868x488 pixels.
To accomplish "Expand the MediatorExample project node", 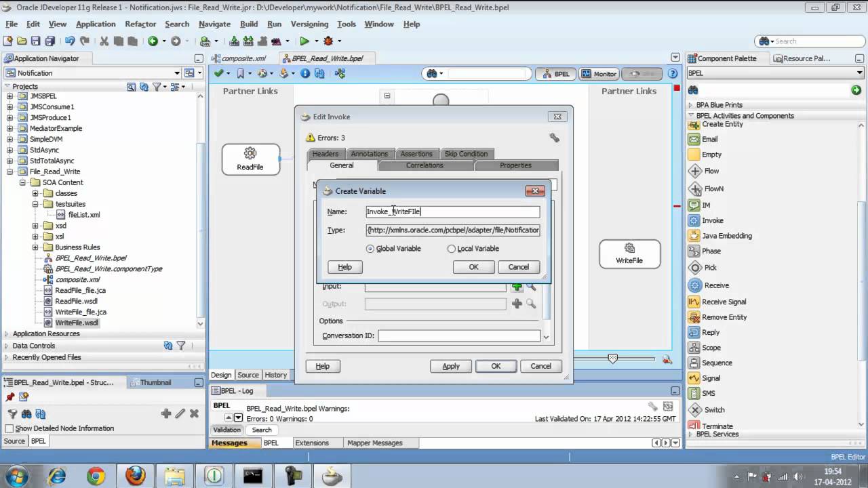I will coord(9,129).
